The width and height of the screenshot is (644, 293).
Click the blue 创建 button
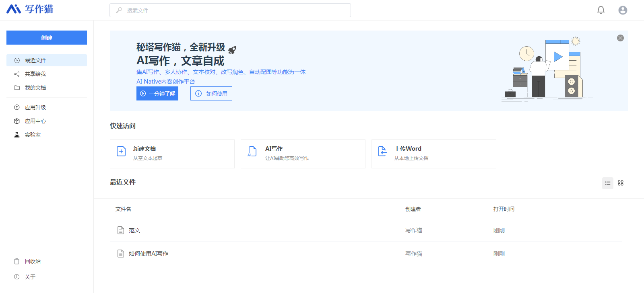click(47, 38)
